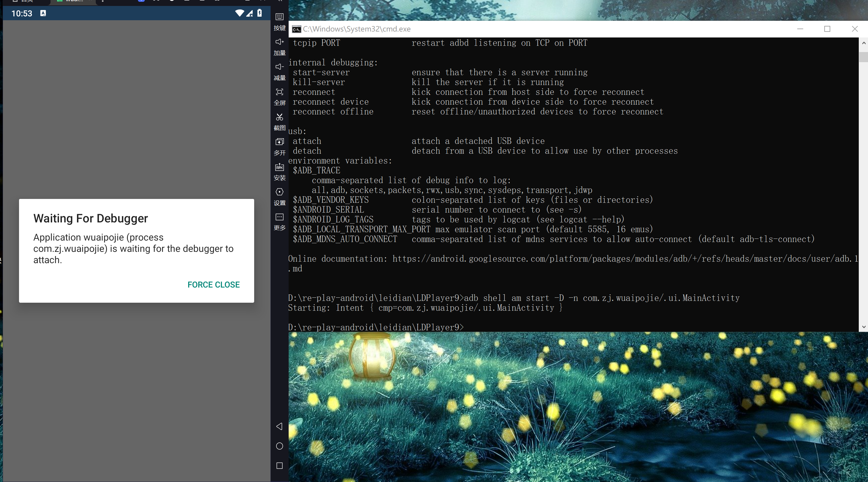
Task: Open emulator 设置 settings
Action: (x=279, y=192)
